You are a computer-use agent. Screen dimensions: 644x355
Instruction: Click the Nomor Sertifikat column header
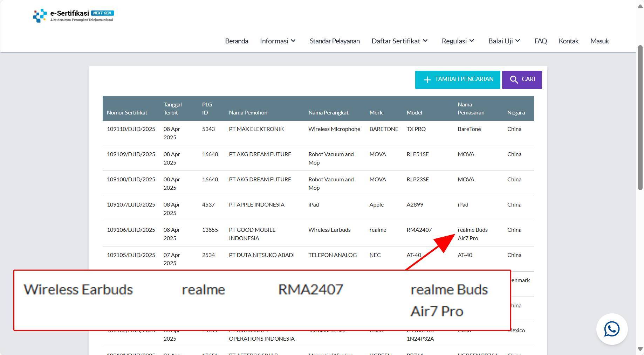[x=127, y=112]
